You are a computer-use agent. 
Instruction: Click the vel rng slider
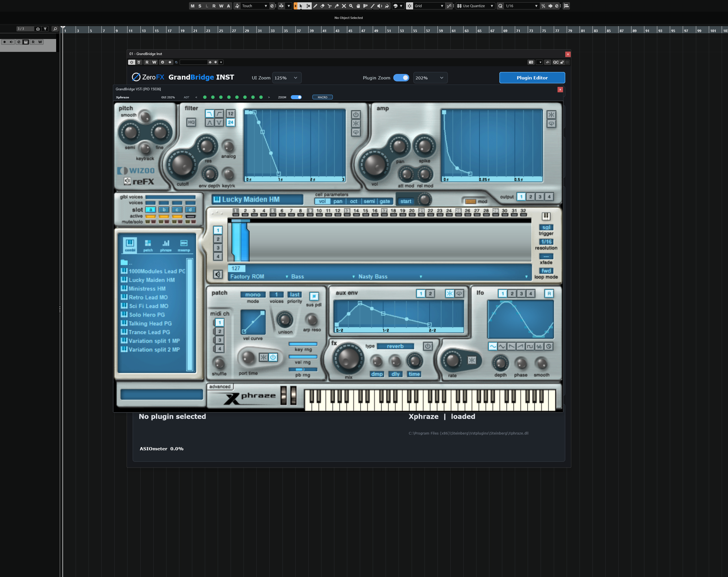point(303,357)
